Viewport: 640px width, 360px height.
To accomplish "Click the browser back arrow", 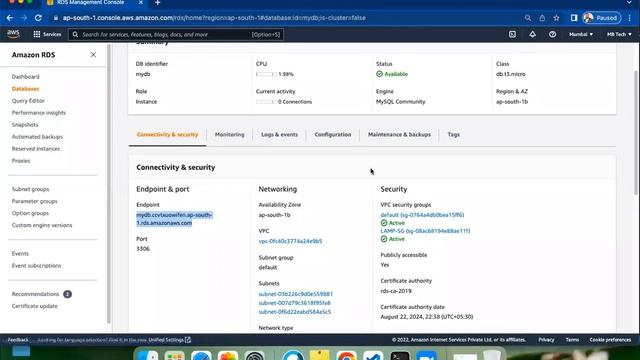I will (10, 18).
